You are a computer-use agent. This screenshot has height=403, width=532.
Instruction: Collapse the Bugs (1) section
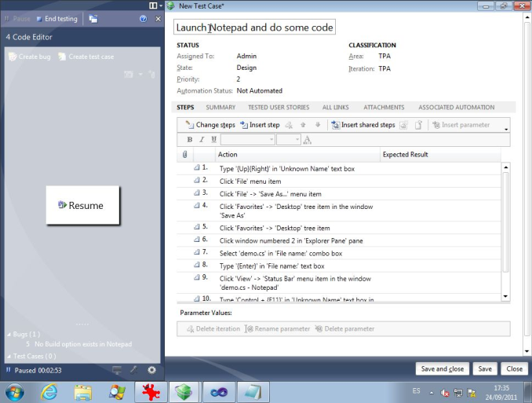(8, 335)
